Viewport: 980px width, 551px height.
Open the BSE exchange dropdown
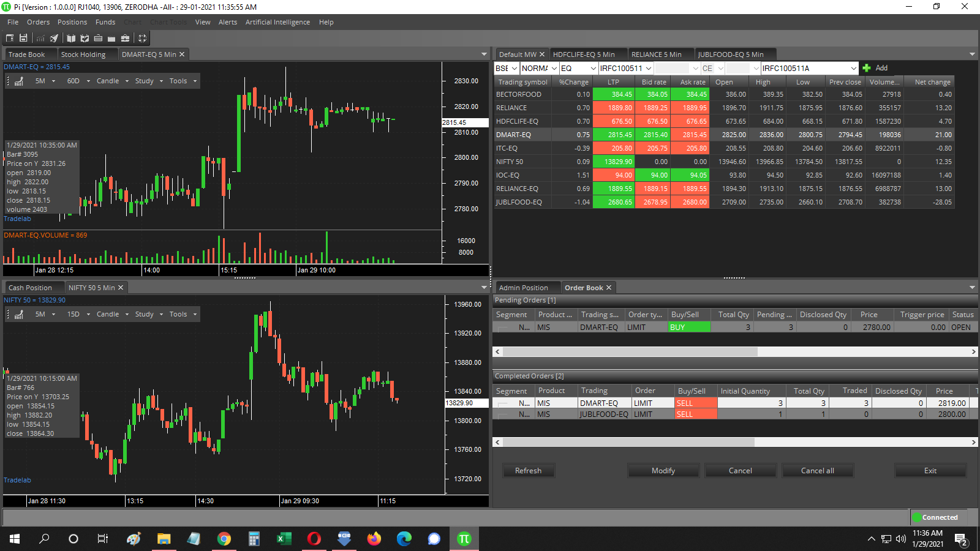[x=514, y=68]
